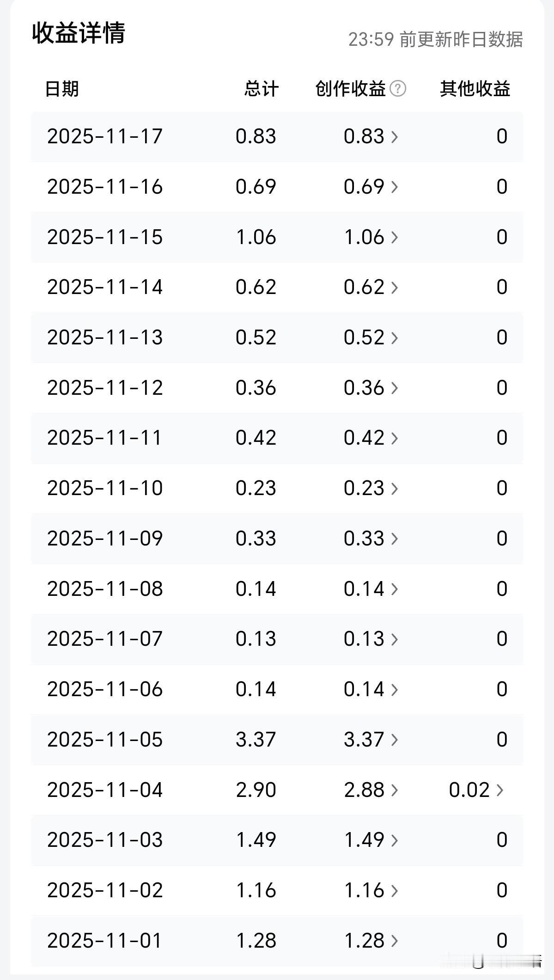Tap arrow beside 0.23 on 2025-11-10
The width and height of the screenshot is (554, 980).
394,488
